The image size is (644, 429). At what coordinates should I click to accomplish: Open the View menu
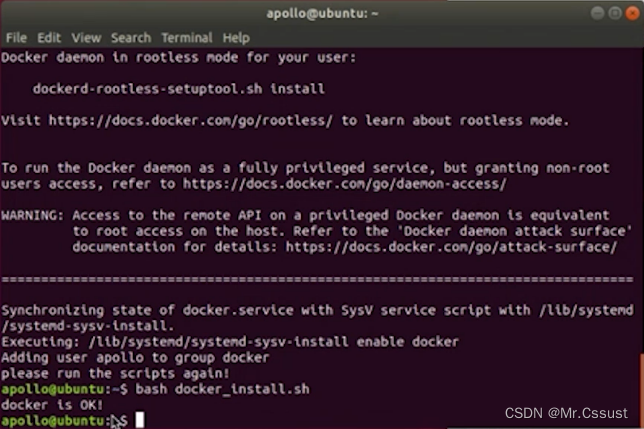coord(87,37)
